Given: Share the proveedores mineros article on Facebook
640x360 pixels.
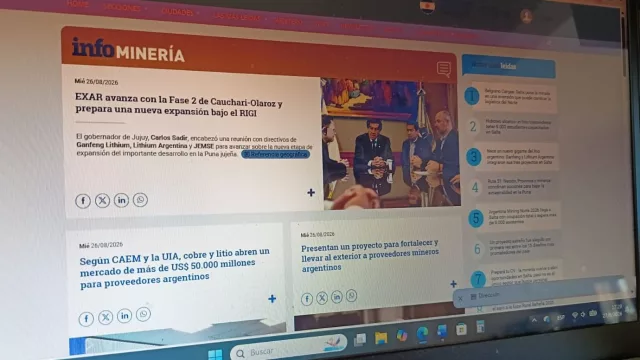Looking at the screenshot, I should [x=307, y=299].
